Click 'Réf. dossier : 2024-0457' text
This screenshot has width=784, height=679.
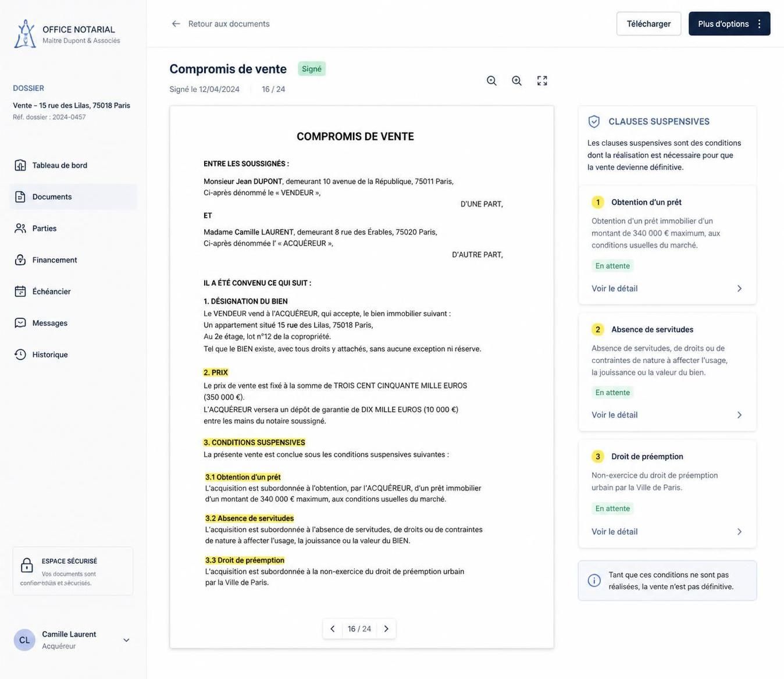[49, 117]
